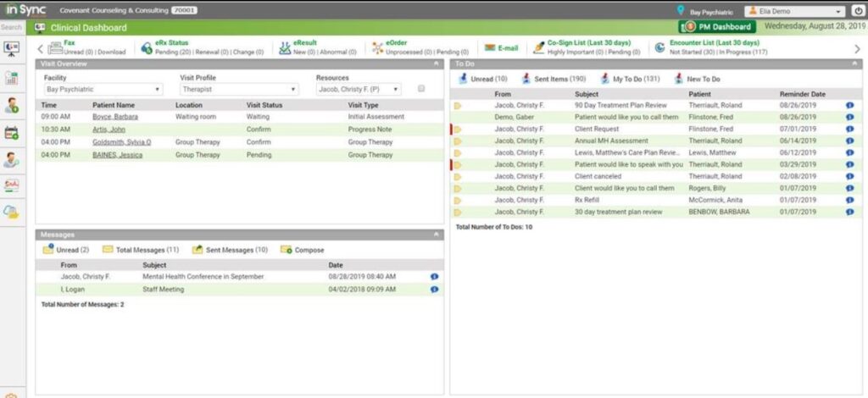
Task: Compose a new message
Action: [303, 250]
